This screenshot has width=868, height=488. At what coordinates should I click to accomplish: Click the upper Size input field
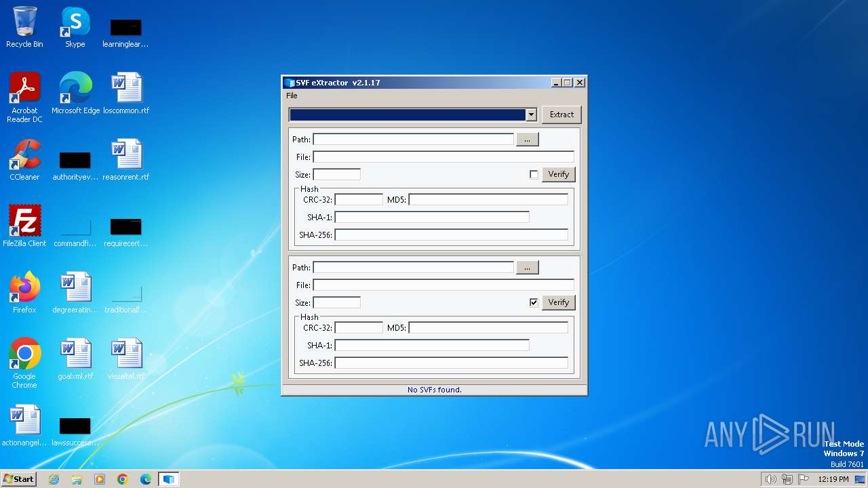tap(337, 174)
